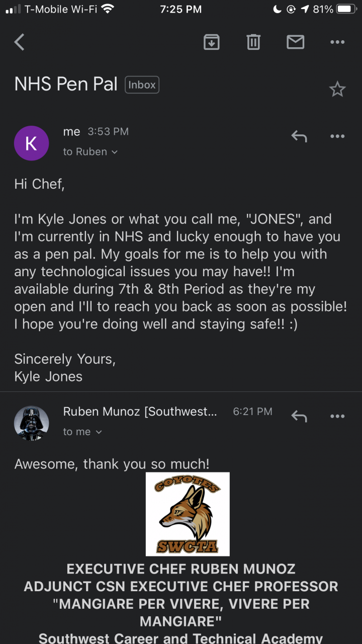362x644 pixels.
Task: Reply to Ruben Munoz's 6:21 PM message
Action: click(x=299, y=416)
